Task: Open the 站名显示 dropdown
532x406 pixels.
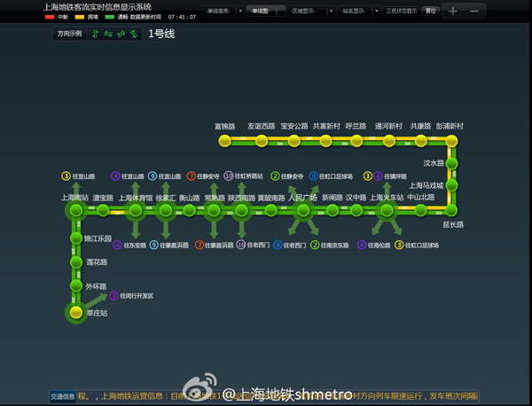Action: point(376,11)
